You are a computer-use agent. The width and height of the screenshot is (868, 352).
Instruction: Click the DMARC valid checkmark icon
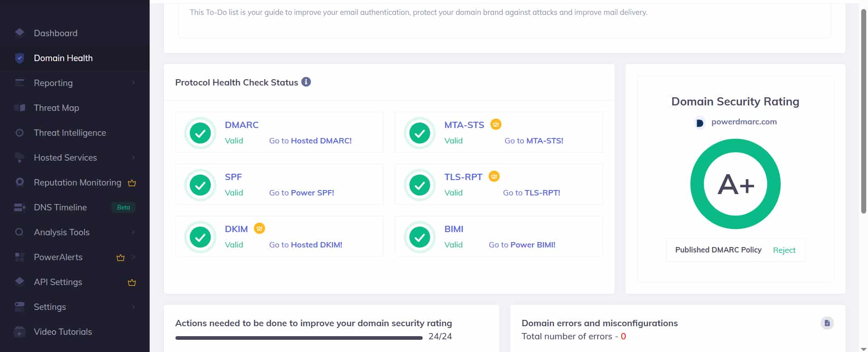click(200, 133)
